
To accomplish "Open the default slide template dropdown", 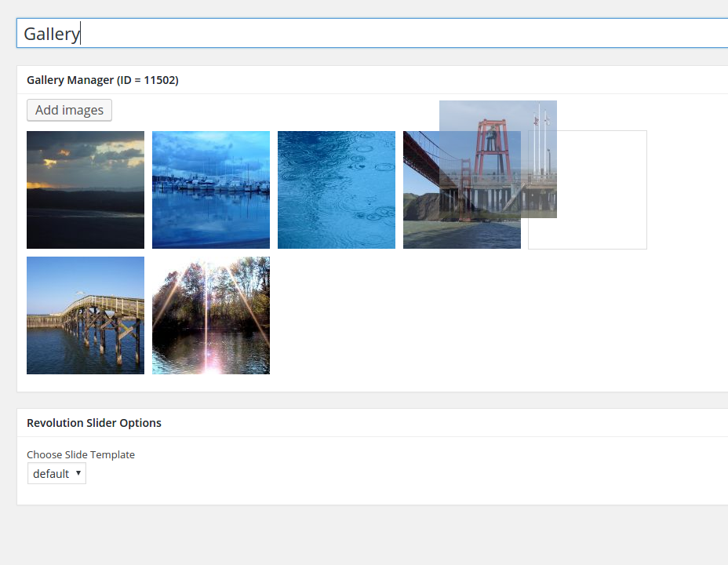I will [56, 474].
